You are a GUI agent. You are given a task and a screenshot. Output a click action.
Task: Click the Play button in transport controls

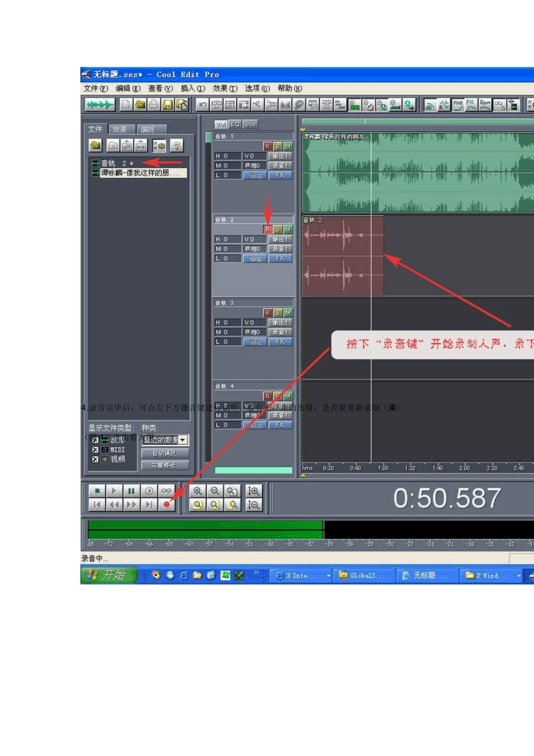(114, 491)
